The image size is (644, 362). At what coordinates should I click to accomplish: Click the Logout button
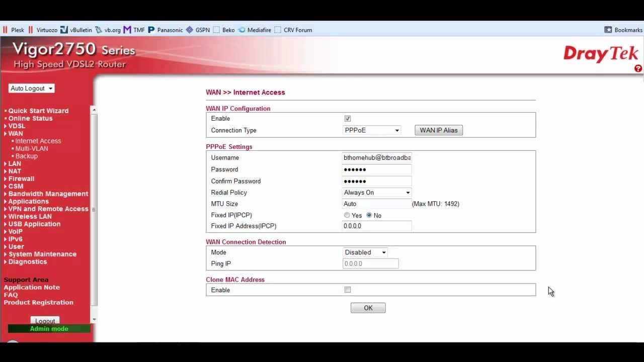(x=45, y=321)
